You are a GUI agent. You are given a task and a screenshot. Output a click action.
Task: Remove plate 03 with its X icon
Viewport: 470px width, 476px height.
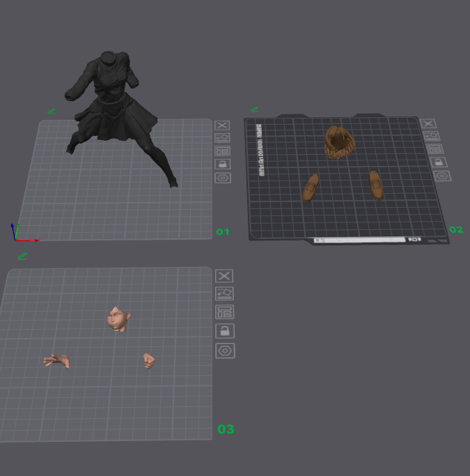point(224,276)
